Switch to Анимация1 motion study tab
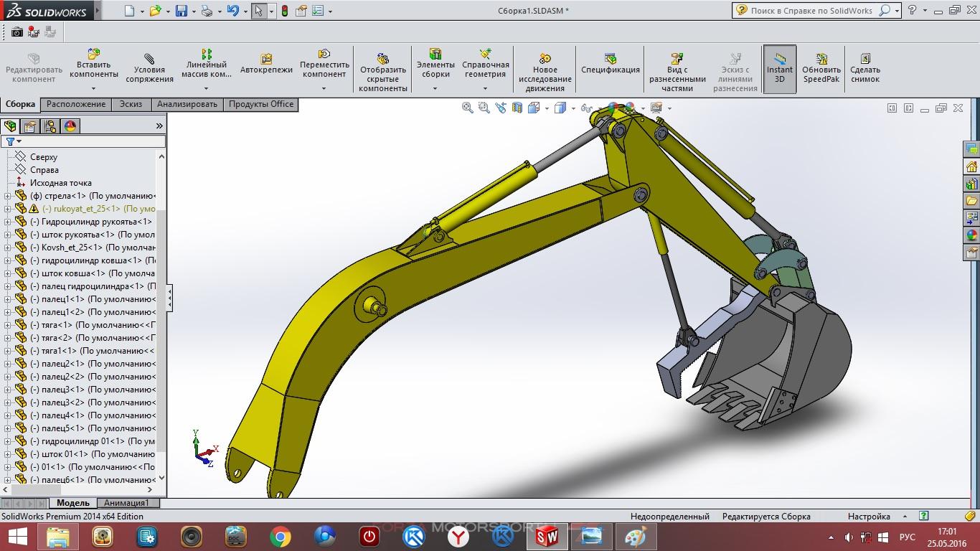 pos(126,503)
